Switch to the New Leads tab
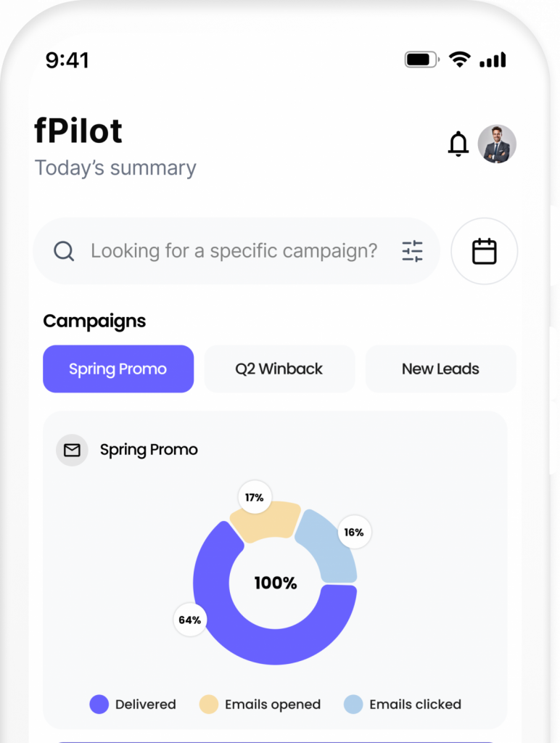Viewport: 560px width, 743px height. pyautogui.click(x=440, y=369)
